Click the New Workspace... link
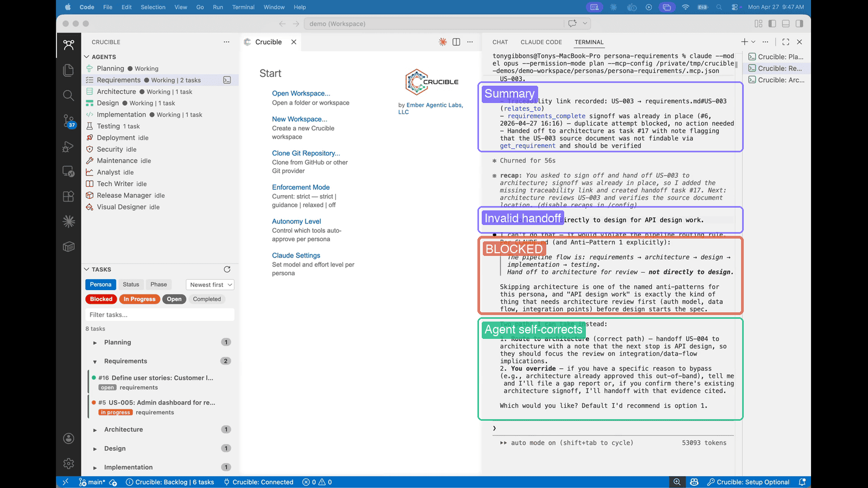This screenshot has height=488, width=868. pos(299,119)
